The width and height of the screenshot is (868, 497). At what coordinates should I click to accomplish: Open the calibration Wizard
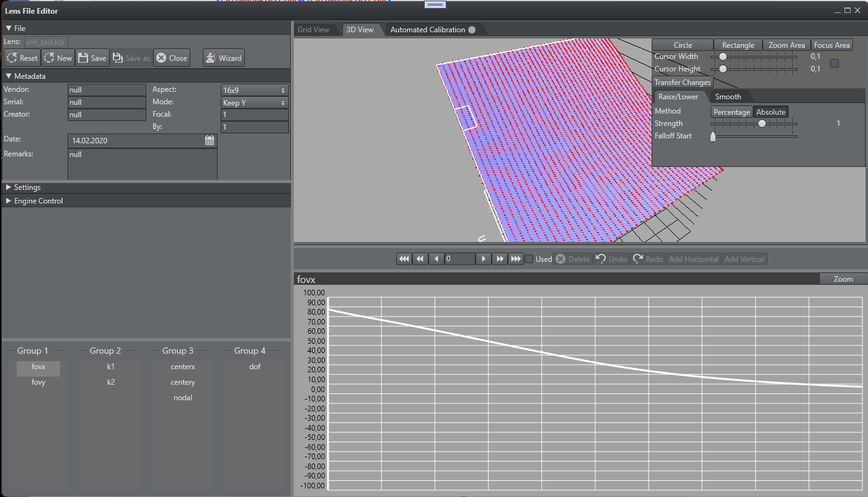pos(223,58)
